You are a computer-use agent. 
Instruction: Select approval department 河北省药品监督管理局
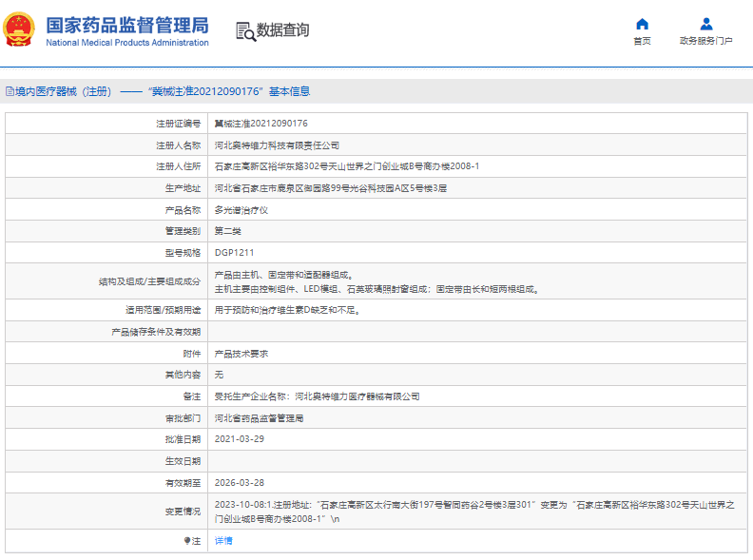coord(259,418)
